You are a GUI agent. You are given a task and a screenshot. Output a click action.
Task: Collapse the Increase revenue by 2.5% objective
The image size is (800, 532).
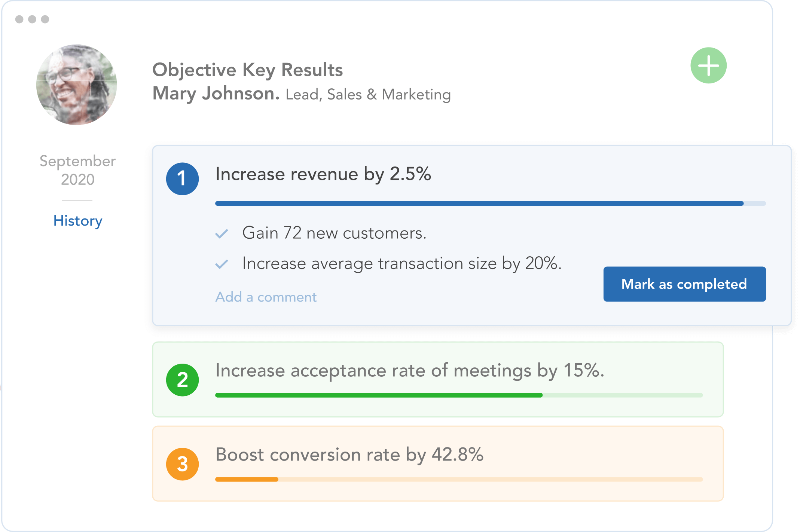pyautogui.click(x=323, y=174)
